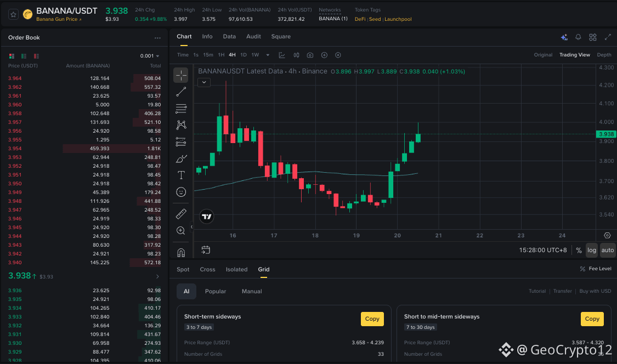
Task: Take a chart snapshot with camera icon
Action: 310,55
